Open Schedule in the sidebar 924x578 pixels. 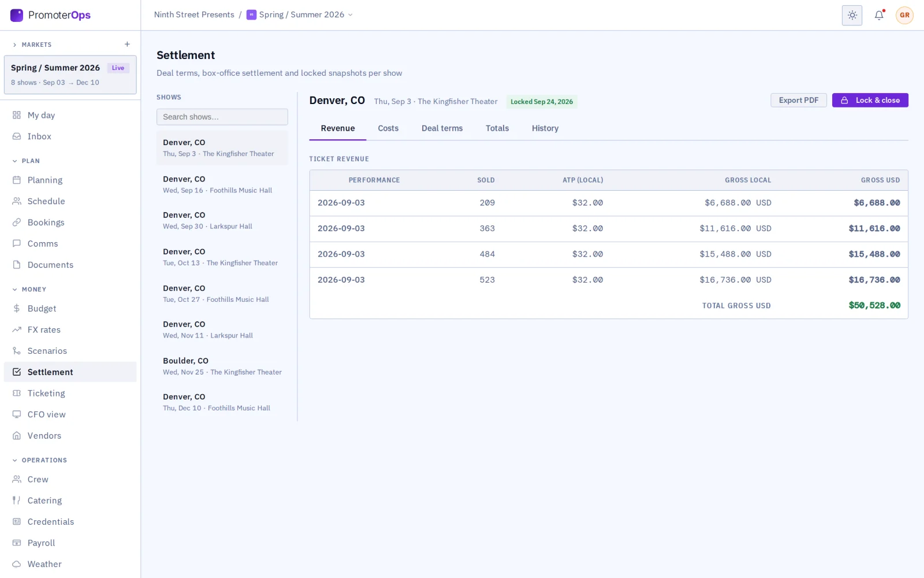70,201
